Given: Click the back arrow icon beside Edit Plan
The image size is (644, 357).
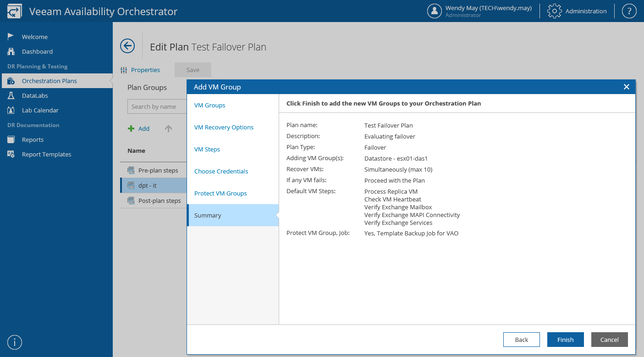Looking at the screenshot, I should point(127,46).
